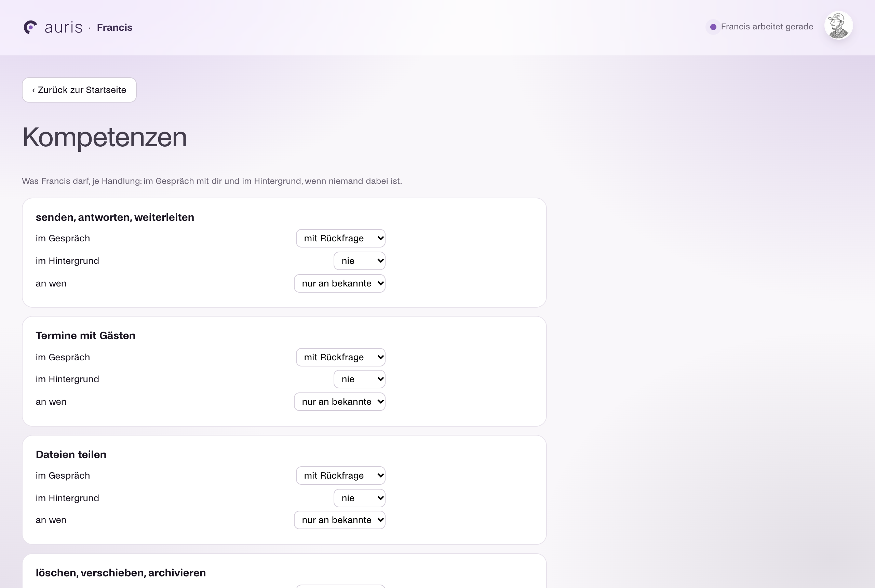Screen dimensions: 875x588
Task: Open 'im Hintergrund' dropdown under Termine mit Gästen
Action: [359, 379]
